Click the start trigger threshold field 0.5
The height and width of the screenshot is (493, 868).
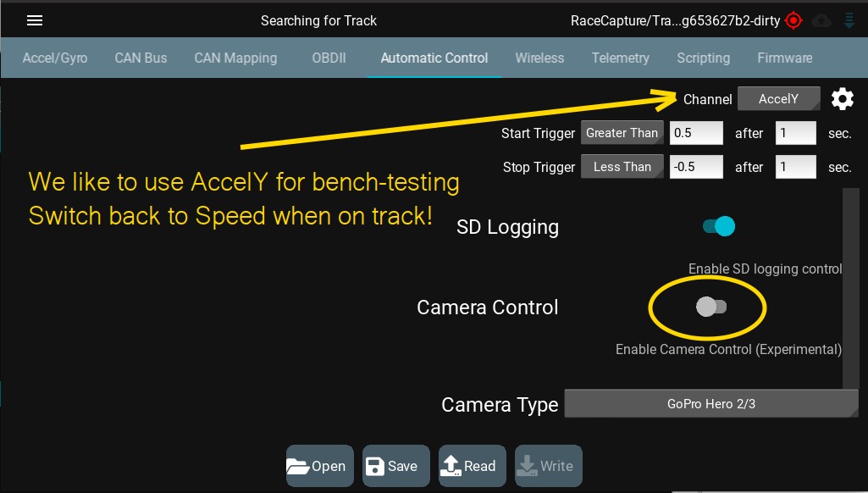pyautogui.click(x=696, y=133)
